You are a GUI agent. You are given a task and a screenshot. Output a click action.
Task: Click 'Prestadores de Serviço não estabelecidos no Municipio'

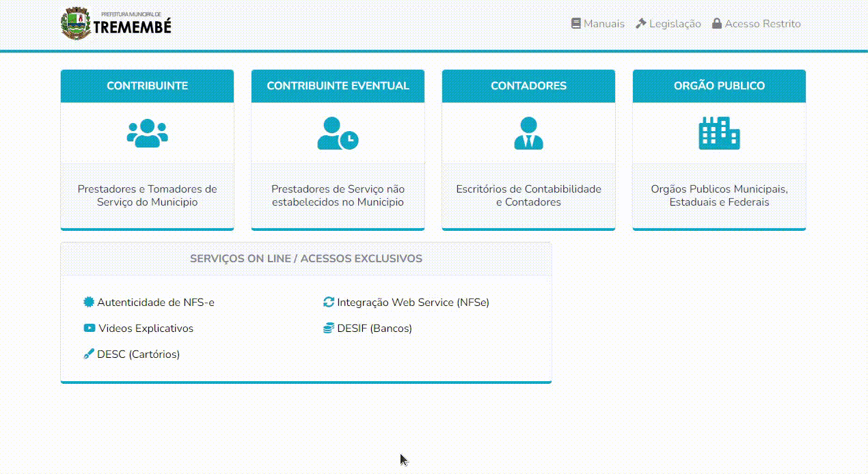(x=338, y=195)
